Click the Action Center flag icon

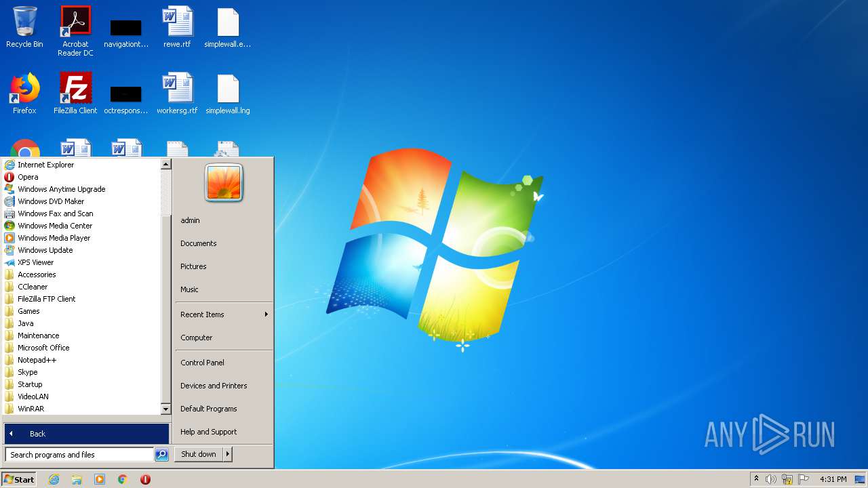[804, 479]
